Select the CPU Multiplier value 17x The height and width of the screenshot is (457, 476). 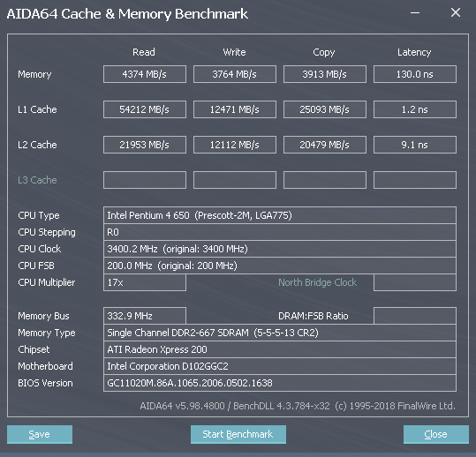145,282
